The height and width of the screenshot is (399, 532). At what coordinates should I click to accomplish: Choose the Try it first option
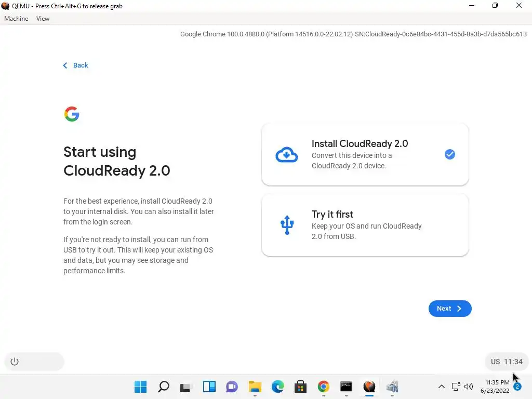[365, 225]
